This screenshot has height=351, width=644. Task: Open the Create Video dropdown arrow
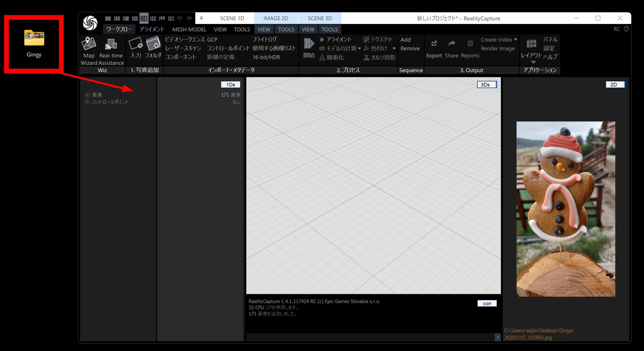pos(515,40)
